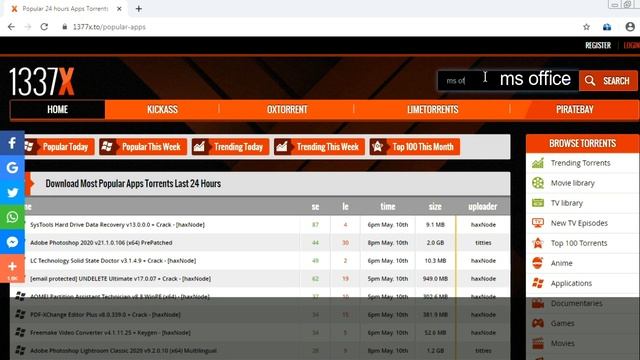The width and height of the screenshot is (640, 360).
Task: Click the Games controller icon
Action: click(538, 323)
